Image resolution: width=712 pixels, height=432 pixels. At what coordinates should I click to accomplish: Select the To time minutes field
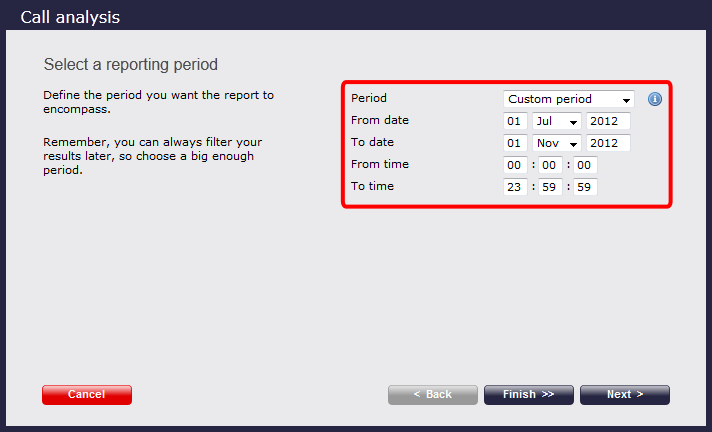[x=550, y=187]
